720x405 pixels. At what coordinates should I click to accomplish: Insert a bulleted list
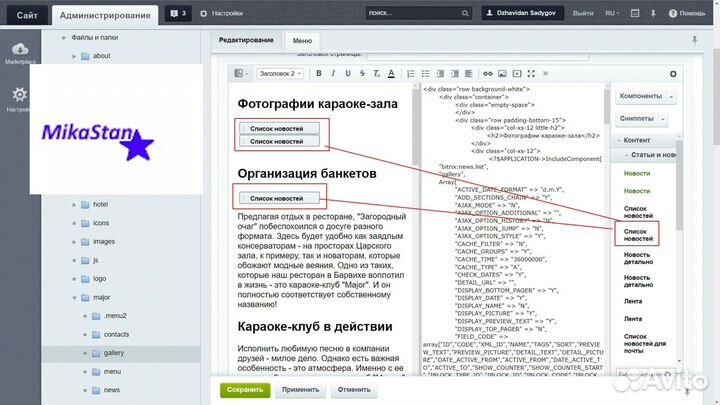click(426, 73)
